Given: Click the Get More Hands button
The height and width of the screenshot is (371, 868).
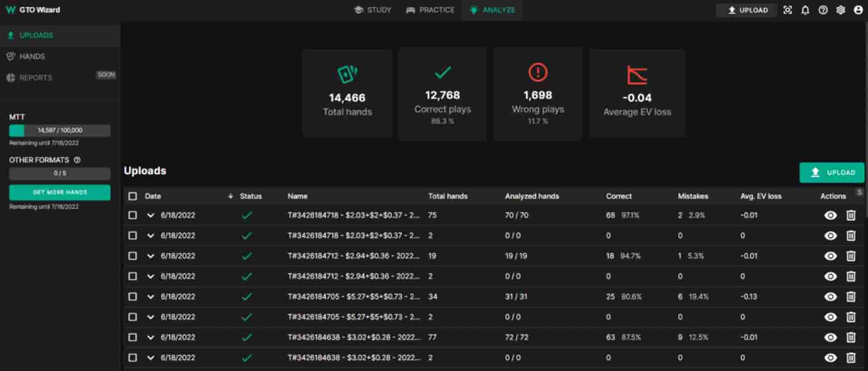Looking at the screenshot, I should pyautogui.click(x=60, y=192).
